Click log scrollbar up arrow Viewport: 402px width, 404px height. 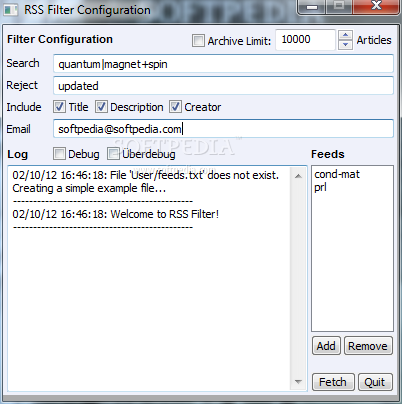tap(299, 176)
